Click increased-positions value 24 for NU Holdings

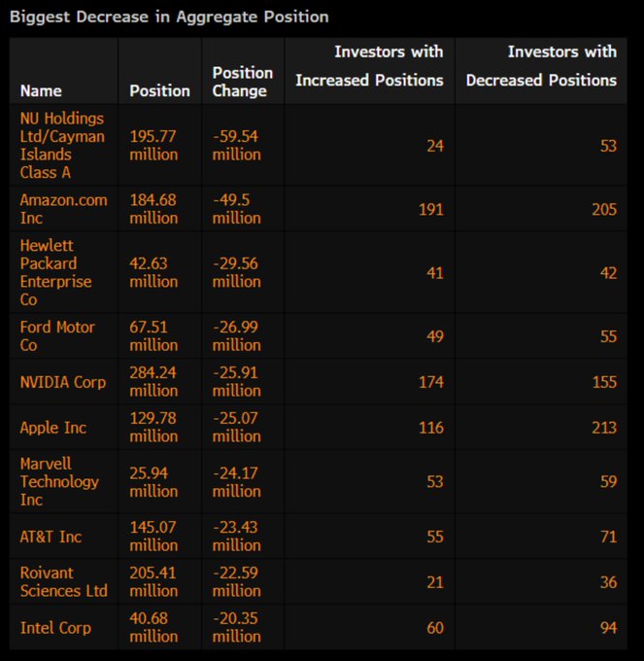point(435,146)
